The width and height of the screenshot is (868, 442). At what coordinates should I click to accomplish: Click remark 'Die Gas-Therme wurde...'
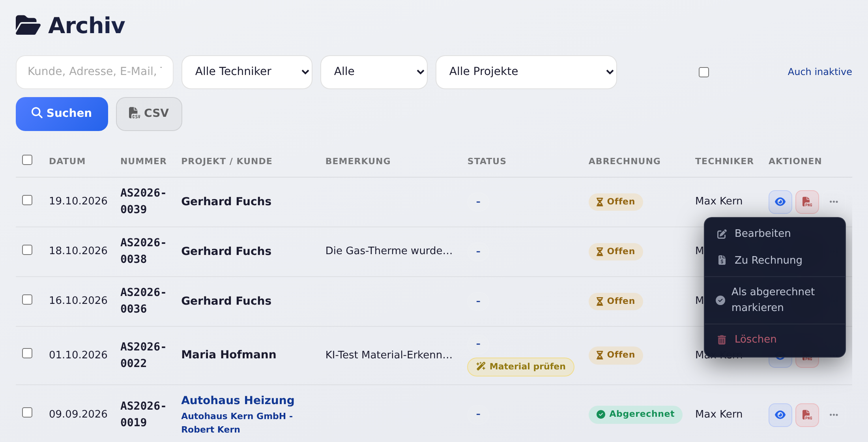click(389, 251)
